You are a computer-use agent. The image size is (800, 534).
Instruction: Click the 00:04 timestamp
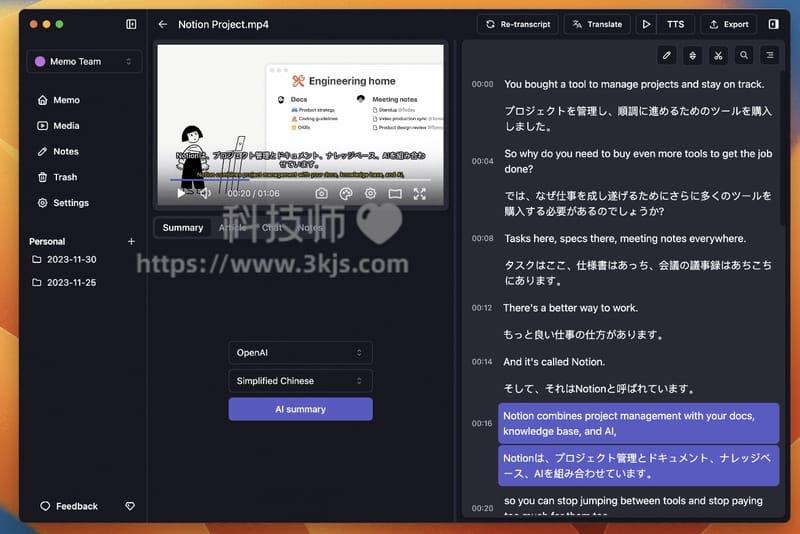tap(482, 161)
